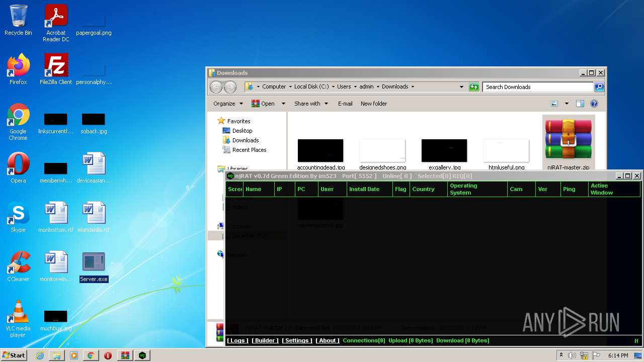Select Skype desktop icon

click(x=18, y=217)
